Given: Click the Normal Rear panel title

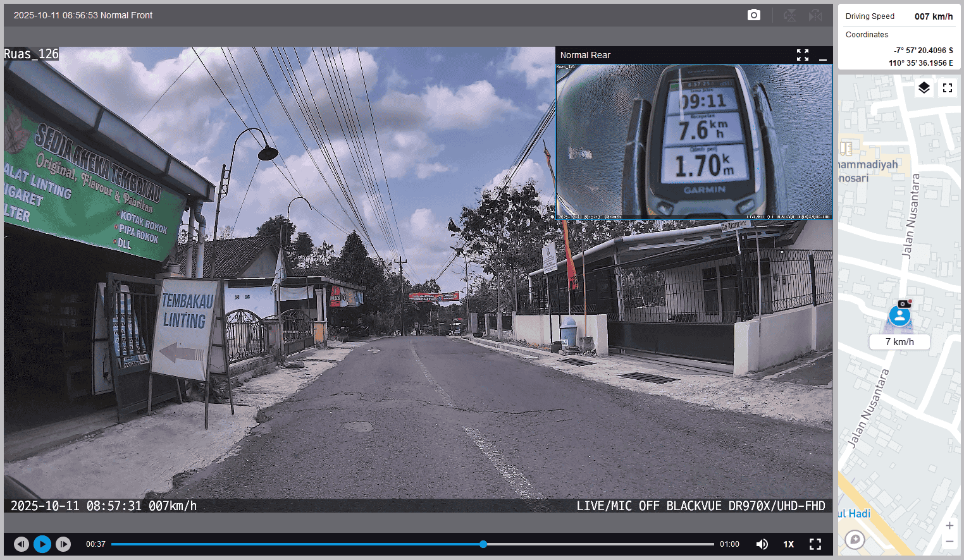Looking at the screenshot, I should (x=585, y=55).
